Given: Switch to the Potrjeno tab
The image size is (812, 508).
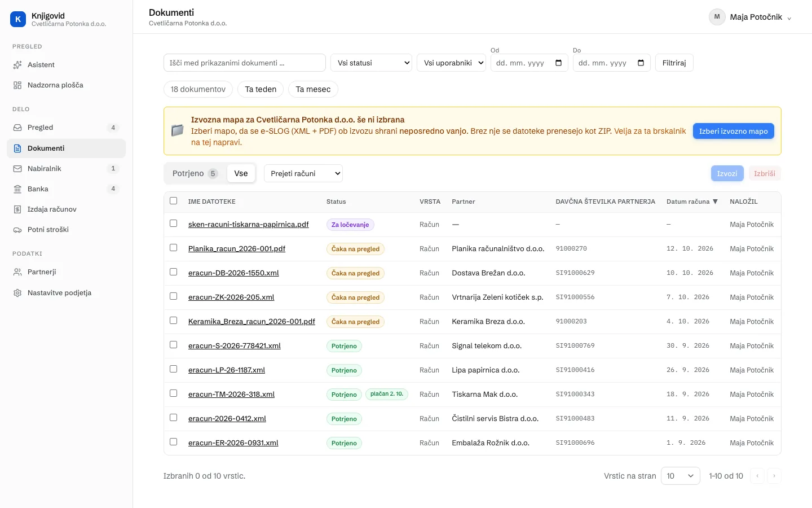Looking at the screenshot, I should (x=195, y=173).
